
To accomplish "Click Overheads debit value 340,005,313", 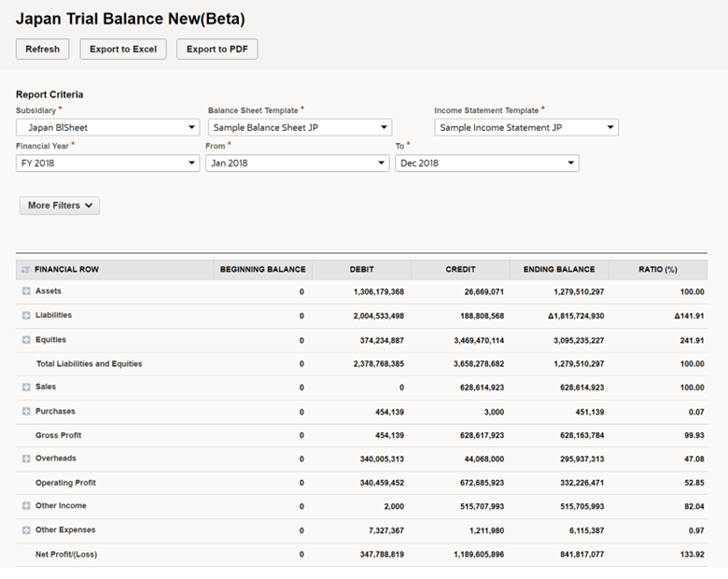I will coord(382,459).
